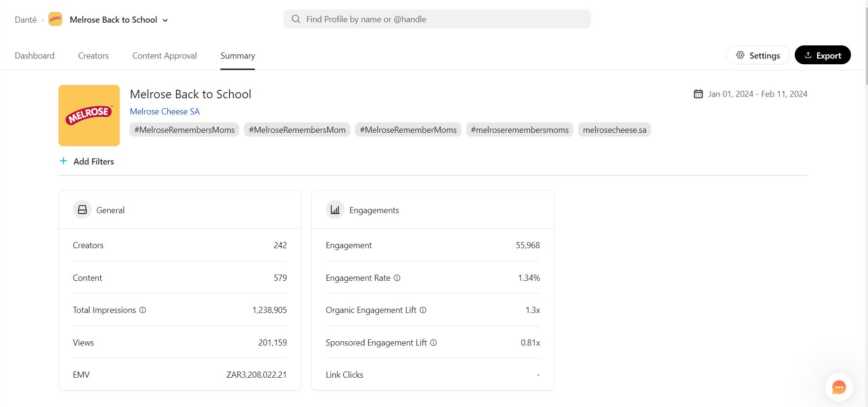Go to Danté in the breadcrumb
Image resolution: width=868 pixels, height=407 pixels.
click(26, 20)
